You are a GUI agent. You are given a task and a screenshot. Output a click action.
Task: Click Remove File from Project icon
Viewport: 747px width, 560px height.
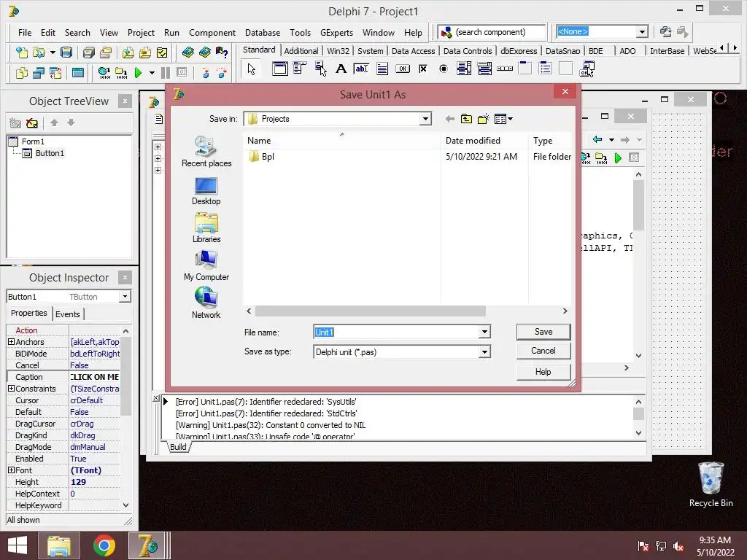point(145,52)
